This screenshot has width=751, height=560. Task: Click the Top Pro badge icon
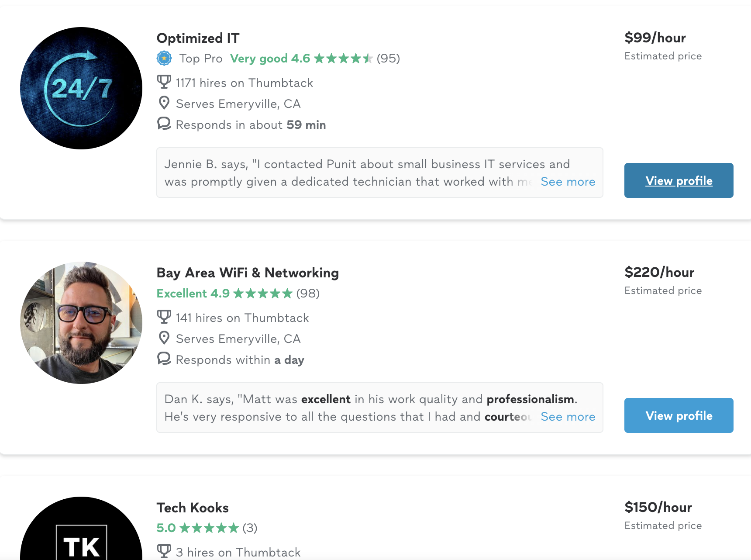point(164,58)
